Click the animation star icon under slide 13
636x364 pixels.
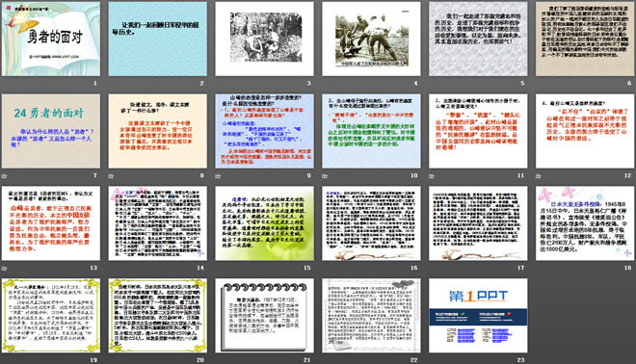pos(5,269)
